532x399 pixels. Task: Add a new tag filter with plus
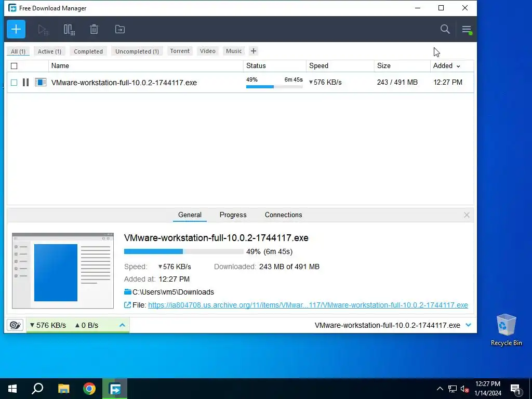(254, 51)
